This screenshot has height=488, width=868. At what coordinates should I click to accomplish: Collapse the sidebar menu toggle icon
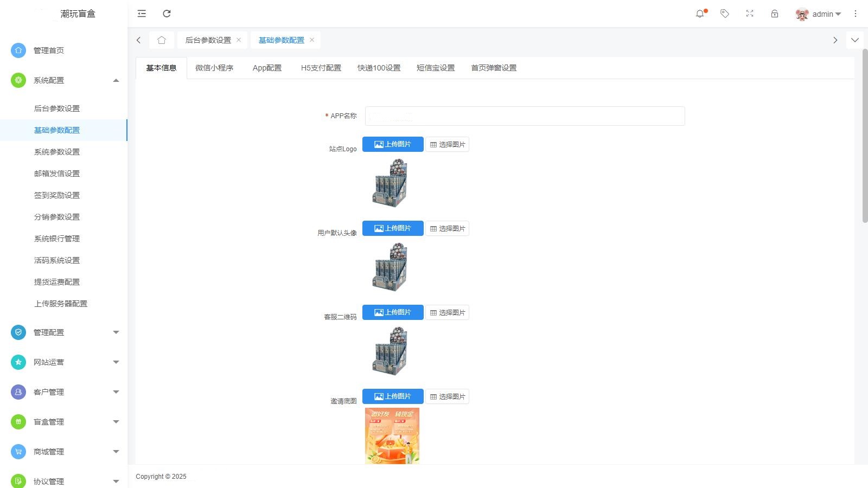coord(142,14)
